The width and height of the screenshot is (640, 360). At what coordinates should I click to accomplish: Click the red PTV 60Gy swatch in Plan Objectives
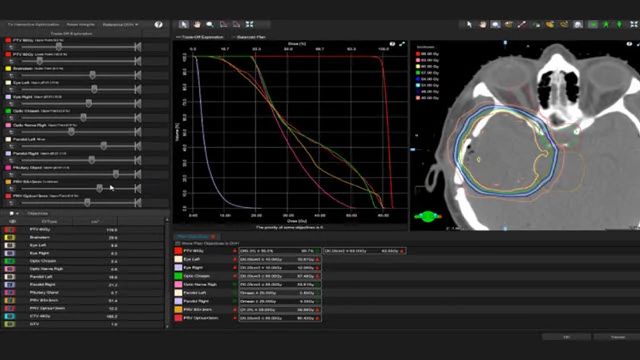(178, 251)
